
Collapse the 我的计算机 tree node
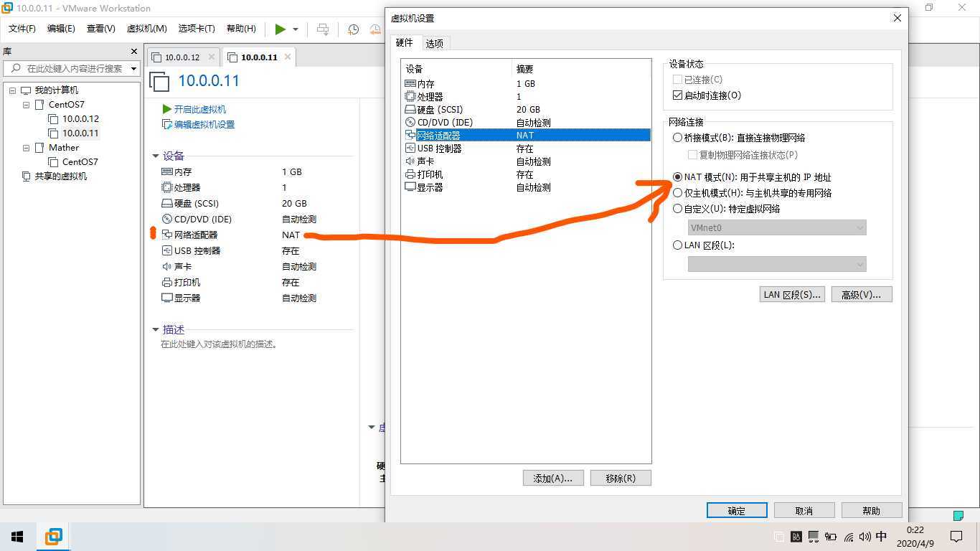(x=12, y=90)
